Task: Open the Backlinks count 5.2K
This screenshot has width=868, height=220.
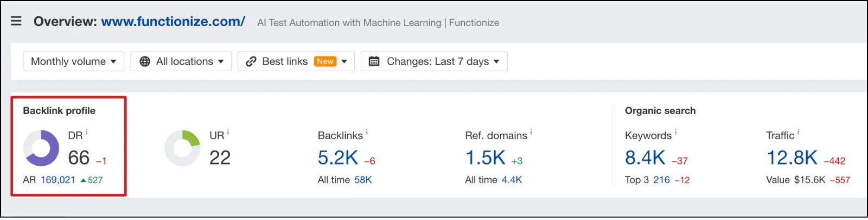Action: (x=338, y=158)
